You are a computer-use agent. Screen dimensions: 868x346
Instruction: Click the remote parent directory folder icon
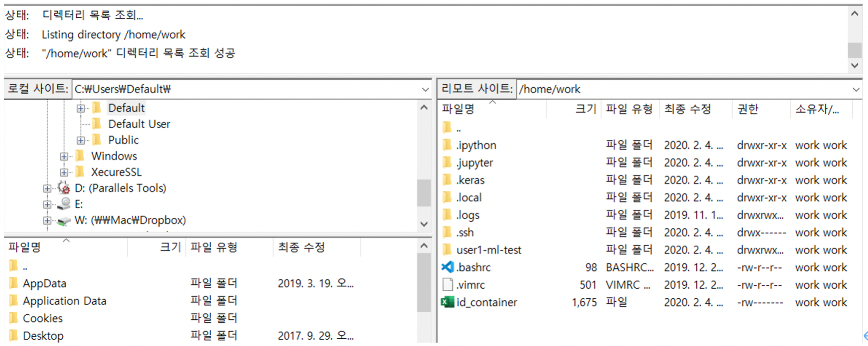pyautogui.click(x=448, y=127)
